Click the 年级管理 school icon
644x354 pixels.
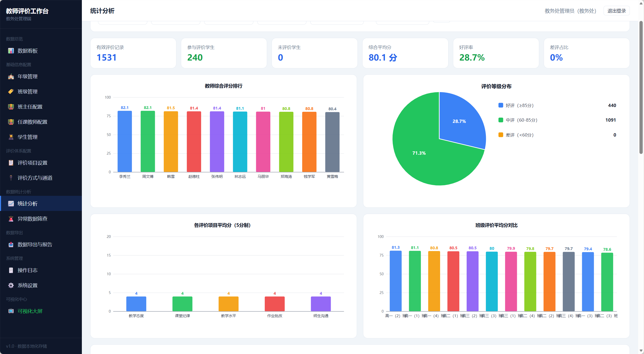(11, 76)
